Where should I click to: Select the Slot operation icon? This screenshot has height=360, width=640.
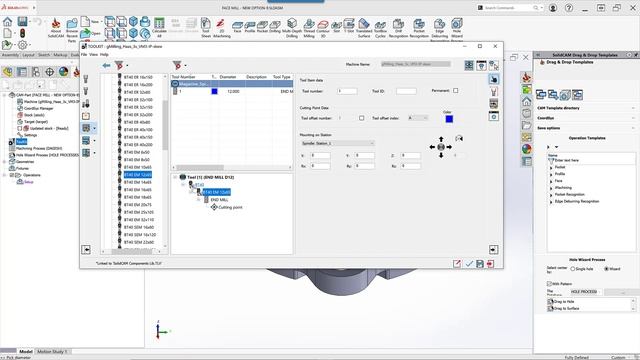(x=336, y=26)
